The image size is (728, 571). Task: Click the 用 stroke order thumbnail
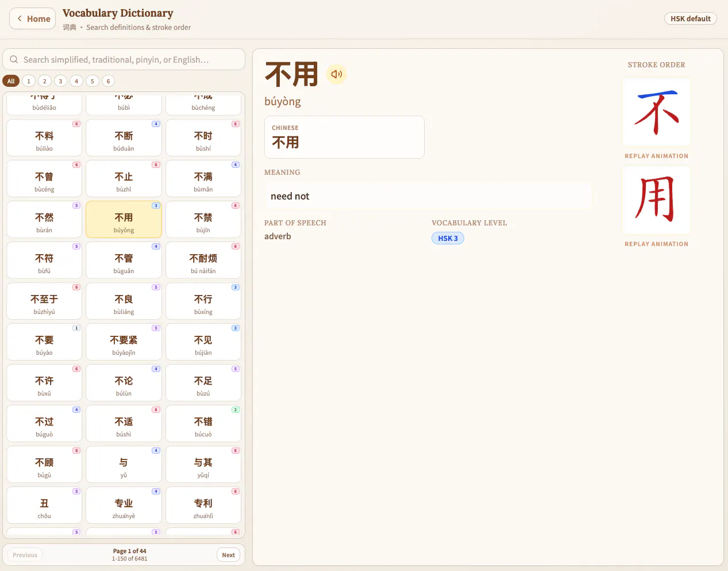click(x=656, y=200)
